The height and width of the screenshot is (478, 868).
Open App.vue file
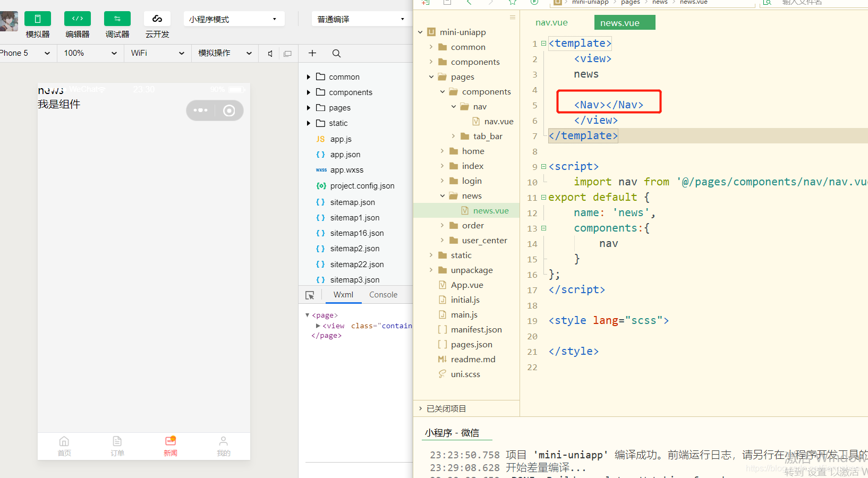point(461,285)
